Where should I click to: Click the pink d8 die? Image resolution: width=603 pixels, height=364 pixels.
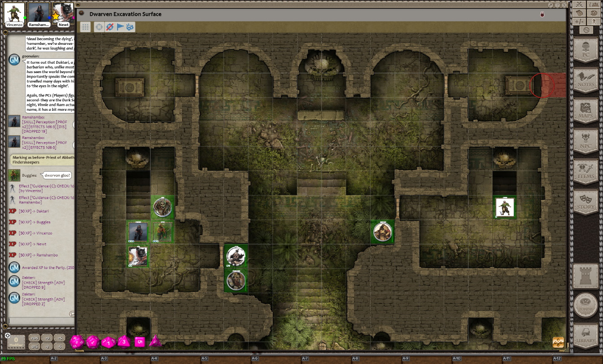[x=124, y=342]
